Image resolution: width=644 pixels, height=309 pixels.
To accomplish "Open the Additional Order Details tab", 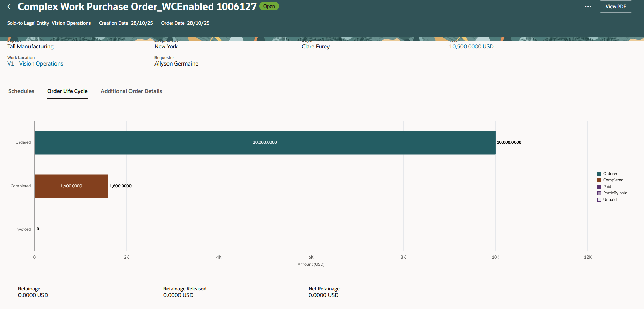I will 131,91.
